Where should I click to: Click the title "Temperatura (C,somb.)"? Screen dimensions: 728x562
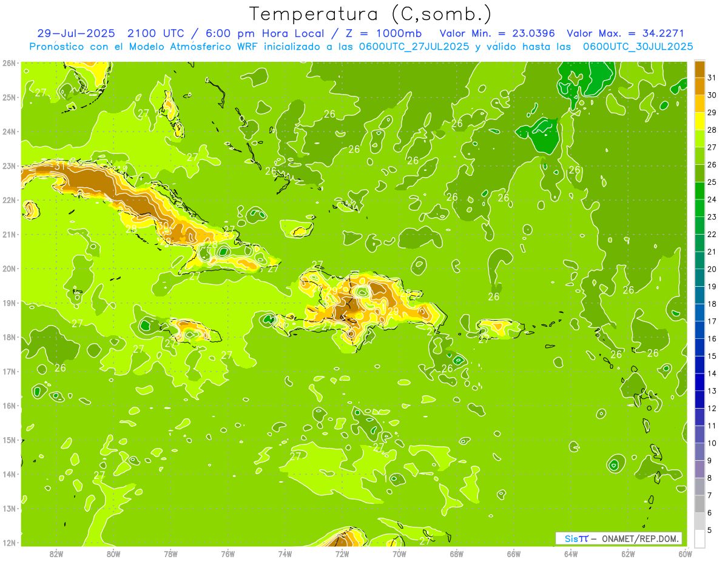[x=371, y=14]
